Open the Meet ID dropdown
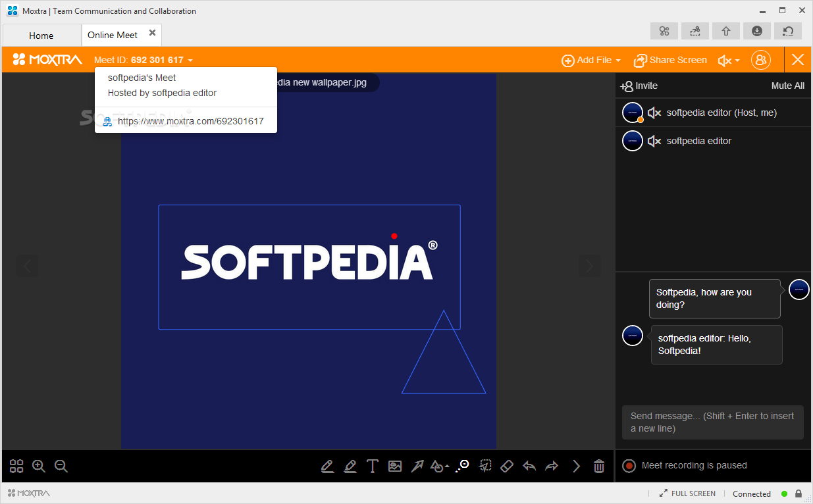The width and height of the screenshot is (813, 504). [x=144, y=60]
